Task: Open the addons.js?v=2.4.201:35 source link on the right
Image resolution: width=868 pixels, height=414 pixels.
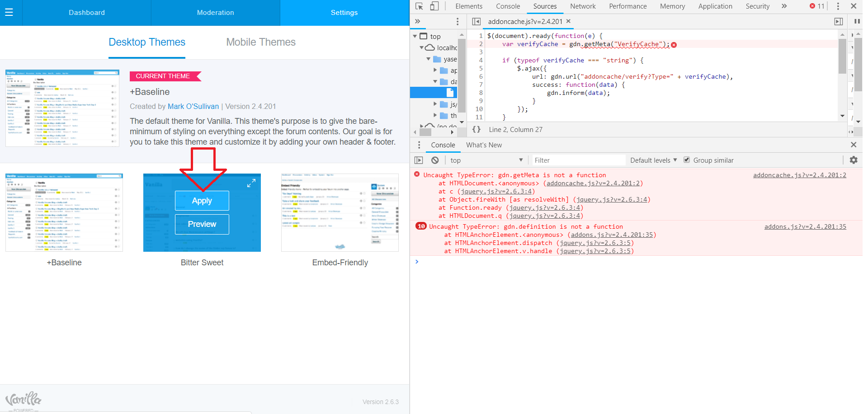Action: click(805, 226)
